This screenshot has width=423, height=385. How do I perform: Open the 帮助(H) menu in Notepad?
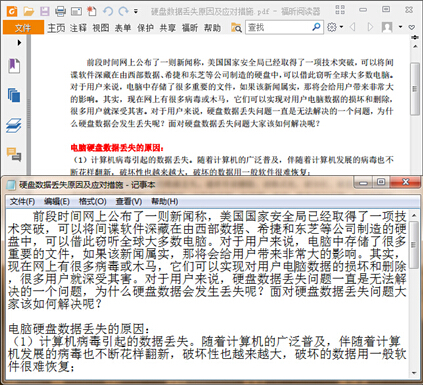(x=165, y=202)
